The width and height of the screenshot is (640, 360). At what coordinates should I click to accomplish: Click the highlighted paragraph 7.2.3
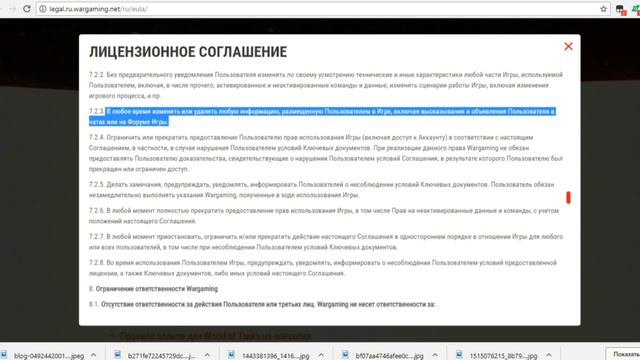click(x=322, y=116)
